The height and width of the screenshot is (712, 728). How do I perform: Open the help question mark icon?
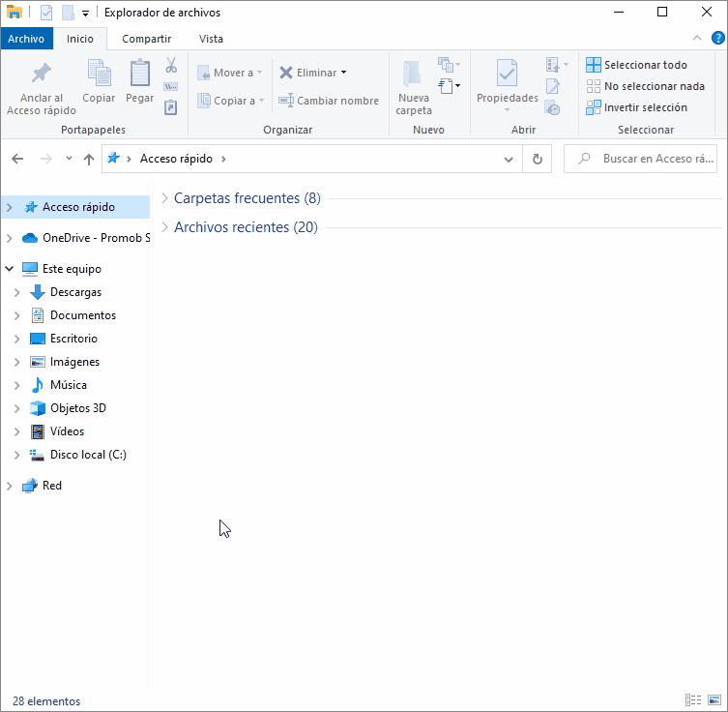point(717,38)
